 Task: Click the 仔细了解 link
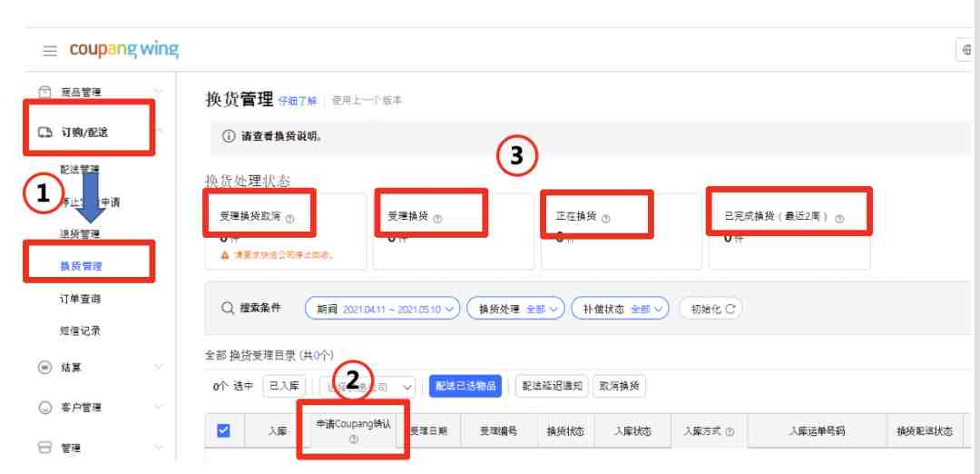[x=298, y=101]
